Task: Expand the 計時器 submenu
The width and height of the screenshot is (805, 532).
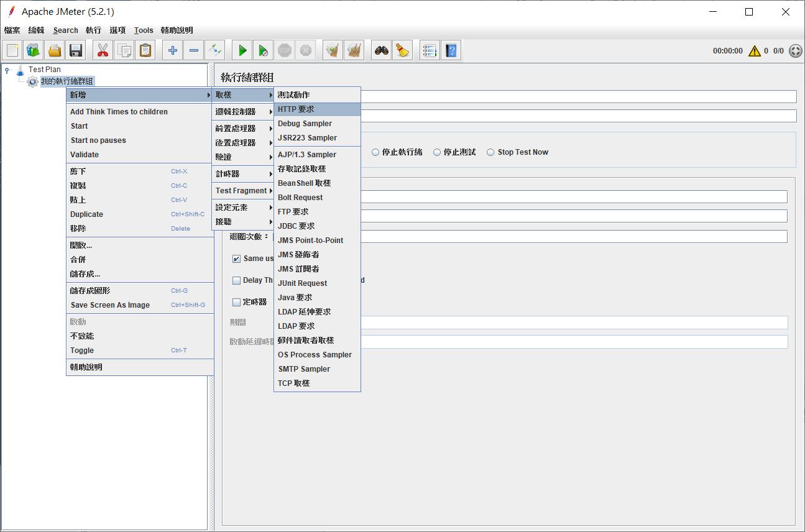Action: tap(243, 174)
